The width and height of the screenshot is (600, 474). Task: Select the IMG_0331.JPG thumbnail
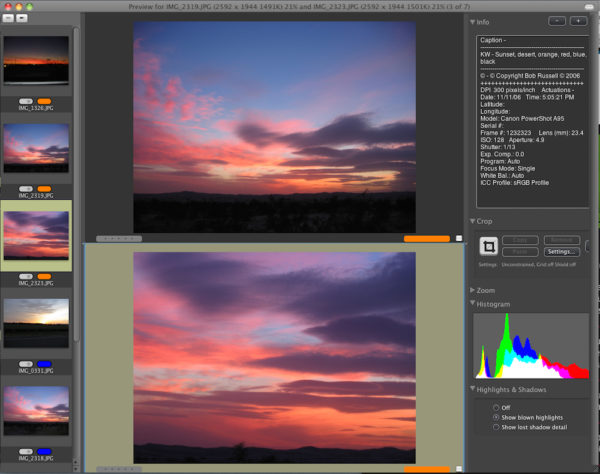coord(36,324)
